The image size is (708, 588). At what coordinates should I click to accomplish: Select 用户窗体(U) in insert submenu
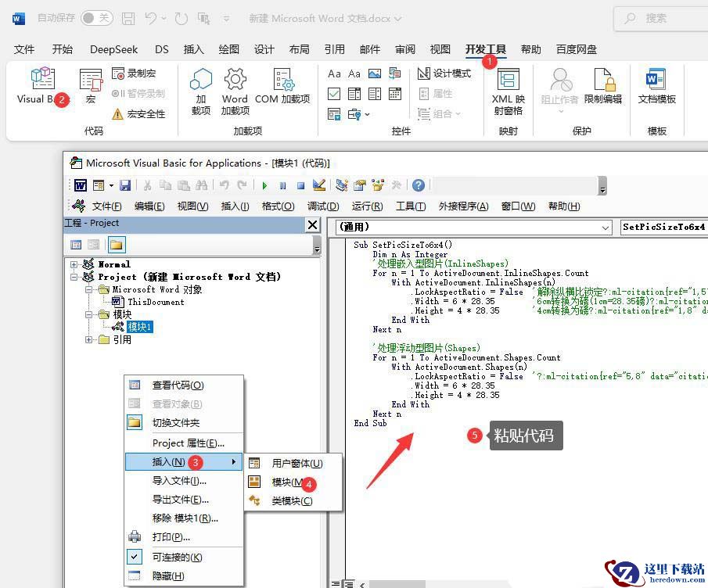tap(293, 463)
